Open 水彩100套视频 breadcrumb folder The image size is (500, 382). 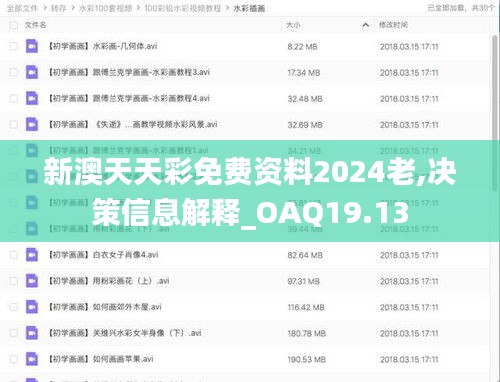pyautogui.click(x=105, y=8)
